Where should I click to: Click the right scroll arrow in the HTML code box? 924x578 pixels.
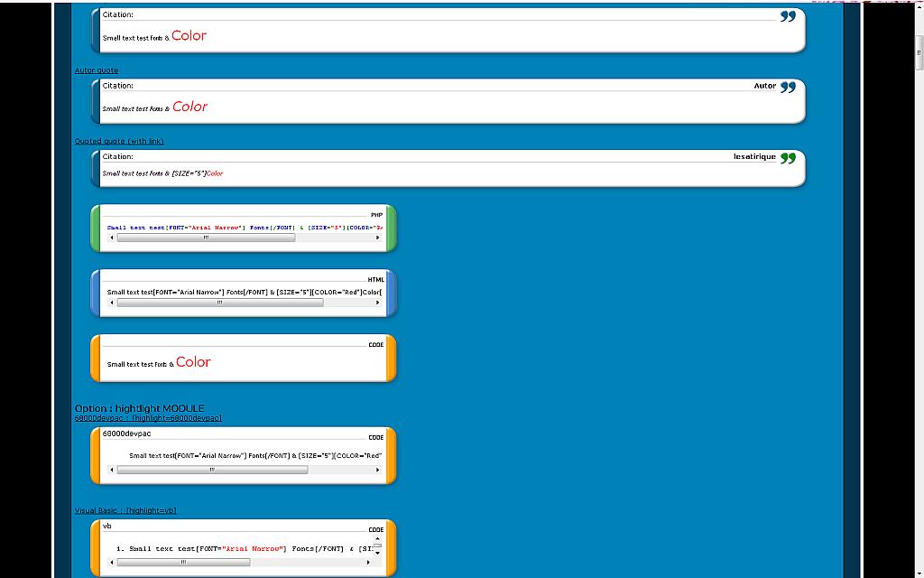(x=377, y=303)
